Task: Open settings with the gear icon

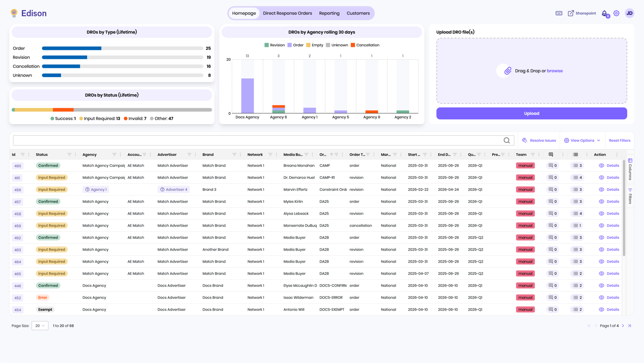Action: click(616, 13)
